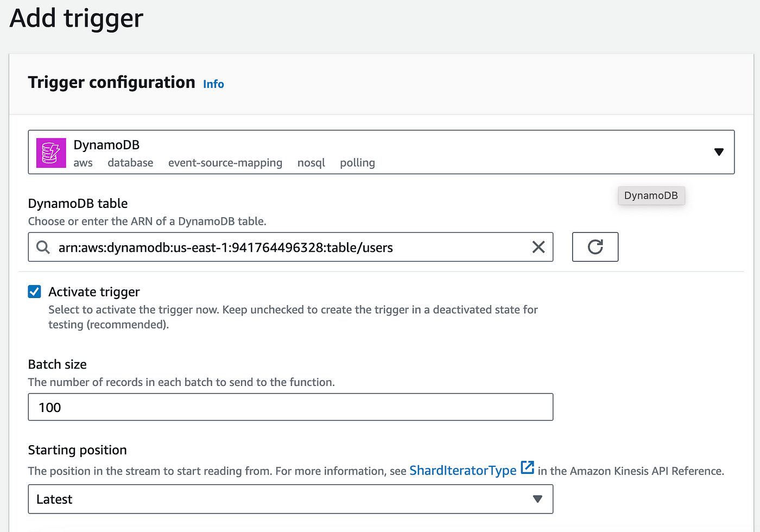Click the event-source-mapping tag
Image resolution: width=760 pixels, height=532 pixels.
pyautogui.click(x=225, y=162)
